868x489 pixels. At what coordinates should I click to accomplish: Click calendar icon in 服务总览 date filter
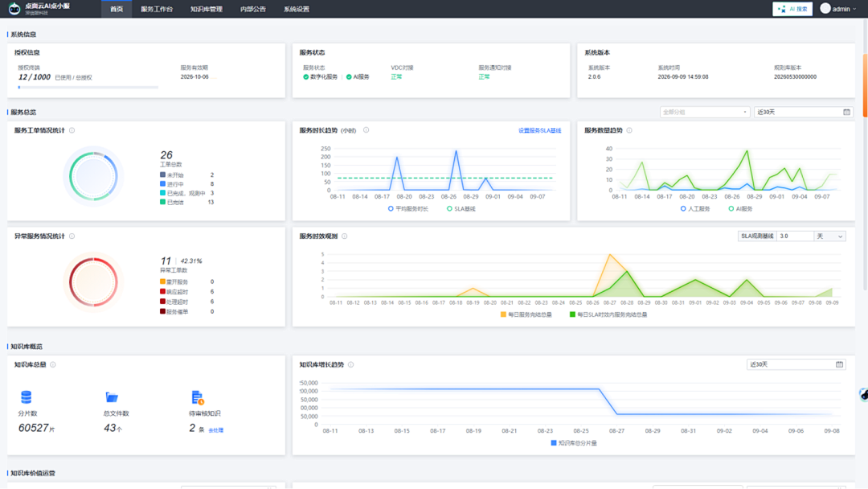tap(846, 113)
